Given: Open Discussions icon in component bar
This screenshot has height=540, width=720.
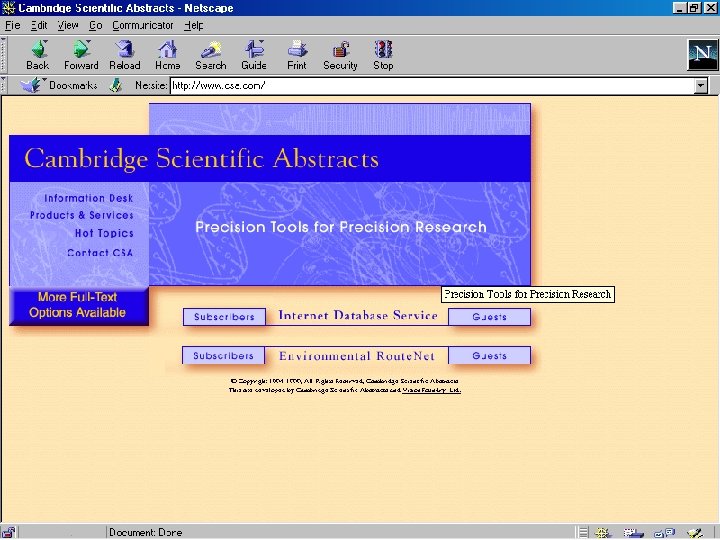Looking at the screenshot, I should pyautogui.click(x=664, y=533).
